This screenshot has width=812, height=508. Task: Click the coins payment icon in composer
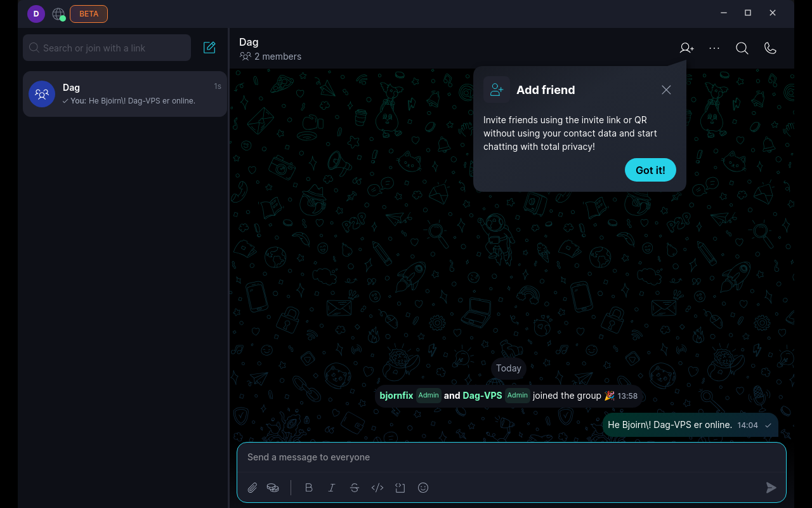coord(273,488)
